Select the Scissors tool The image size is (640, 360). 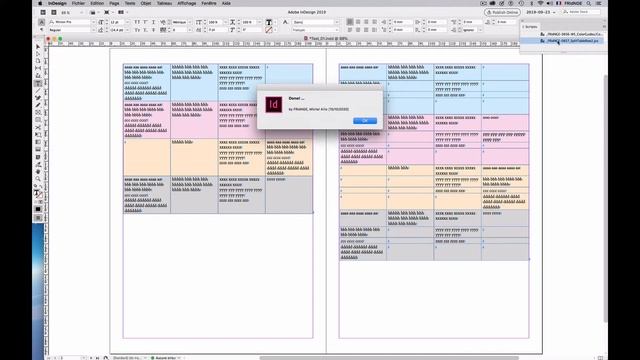tap(38, 127)
